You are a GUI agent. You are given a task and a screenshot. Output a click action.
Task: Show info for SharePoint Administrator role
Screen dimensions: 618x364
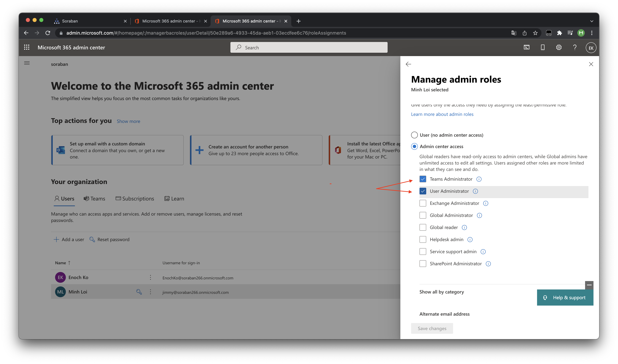(x=488, y=264)
